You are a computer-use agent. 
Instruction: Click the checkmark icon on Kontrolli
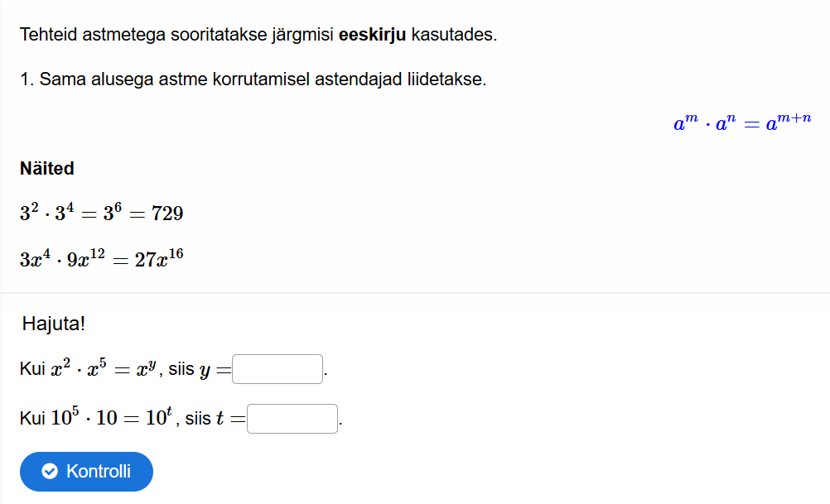50,472
